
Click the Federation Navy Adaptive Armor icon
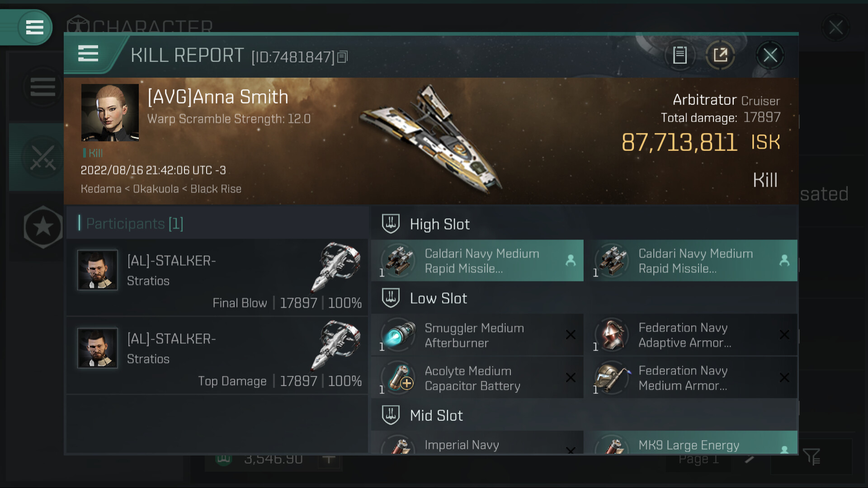[x=612, y=335]
